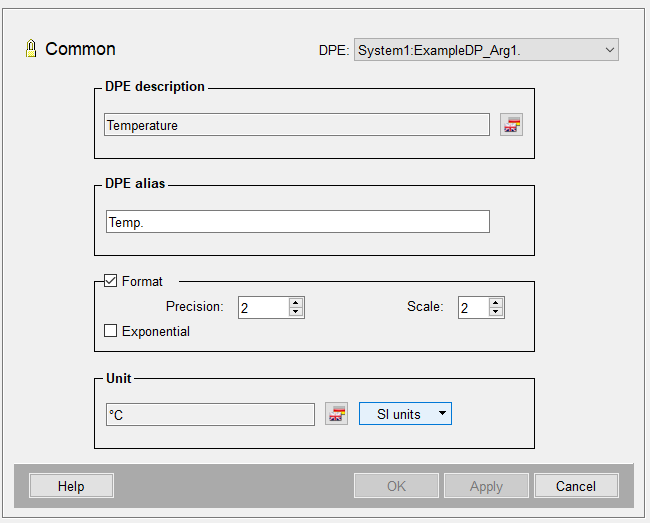Click the °C unit input field
The height and width of the screenshot is (523, 650).
pos(210,414)
